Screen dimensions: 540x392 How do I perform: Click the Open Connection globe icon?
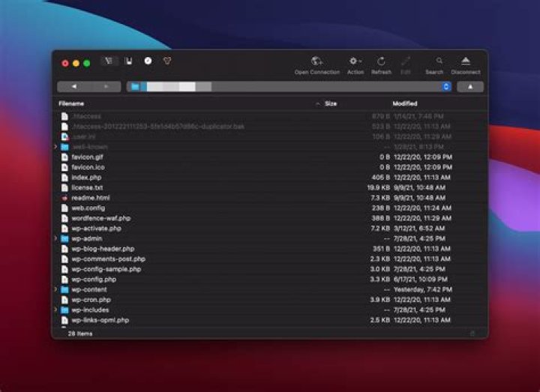point(316,61)
